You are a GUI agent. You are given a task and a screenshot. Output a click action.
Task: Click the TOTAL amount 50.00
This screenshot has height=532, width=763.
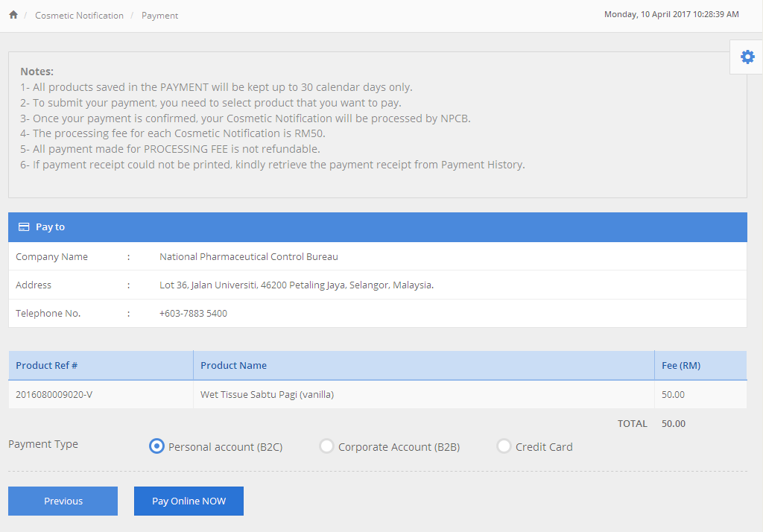[673, 423]
